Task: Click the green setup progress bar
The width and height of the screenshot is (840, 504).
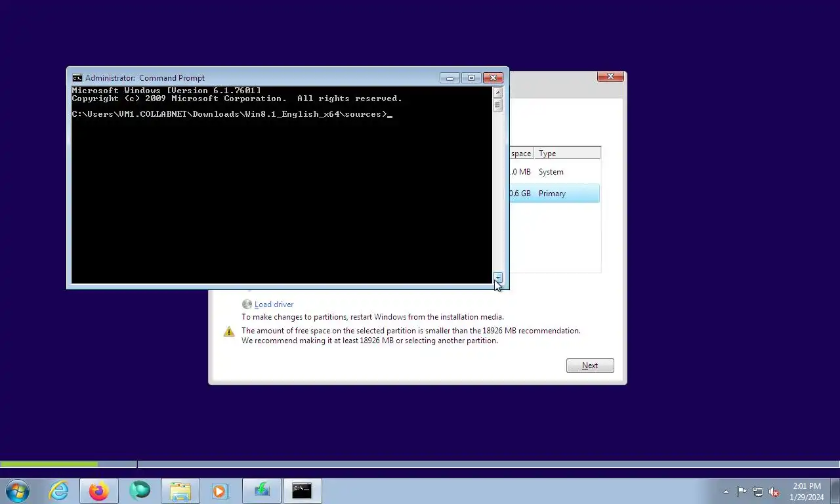Action: [x=49, y=464]
